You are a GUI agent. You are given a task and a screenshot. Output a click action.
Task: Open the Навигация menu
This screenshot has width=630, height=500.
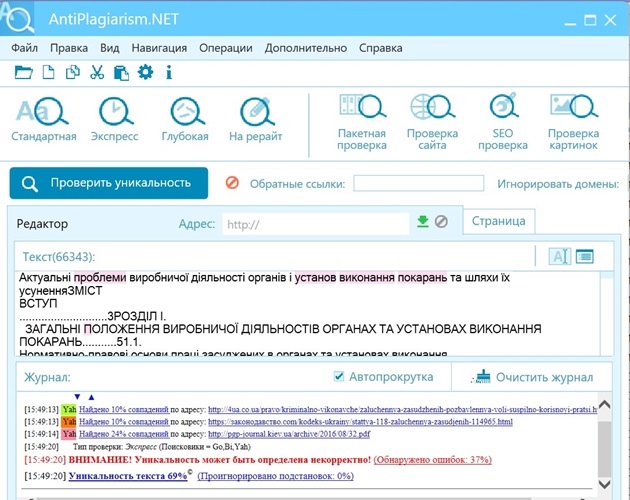click(x=159, y=48)
